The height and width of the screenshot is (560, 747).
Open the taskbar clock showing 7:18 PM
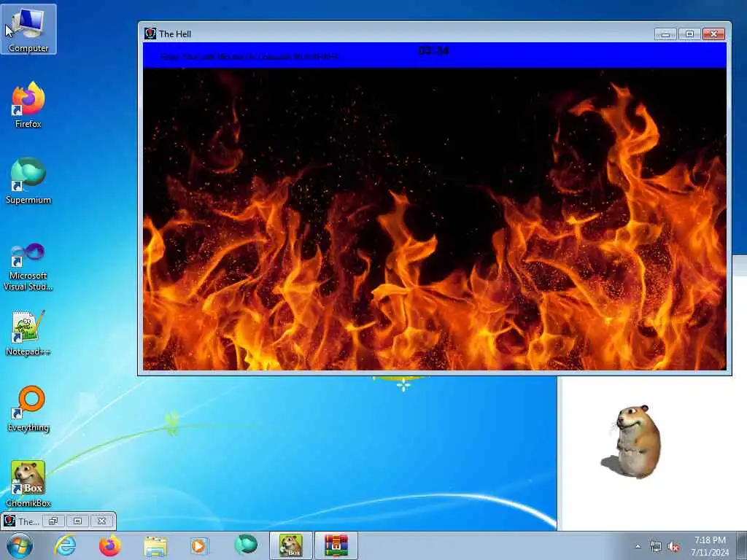[x=710, y=546]
